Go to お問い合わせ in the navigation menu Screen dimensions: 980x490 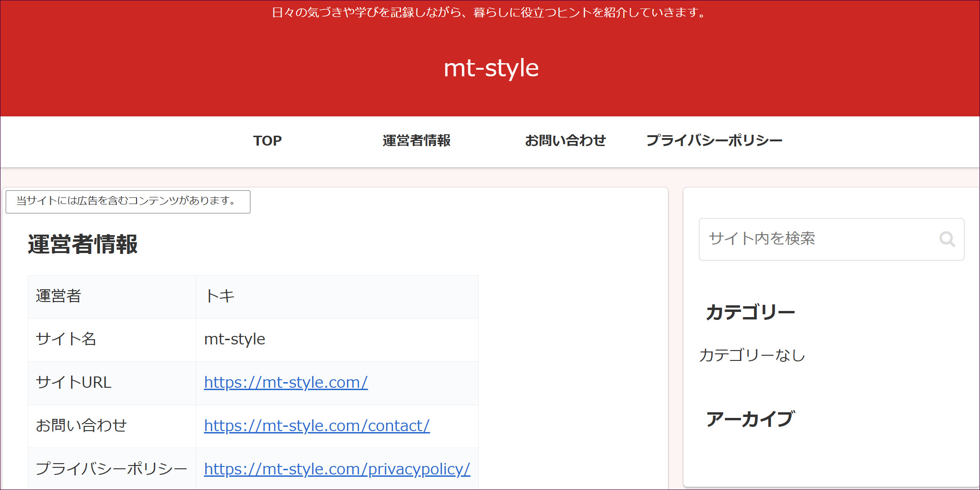565,140
